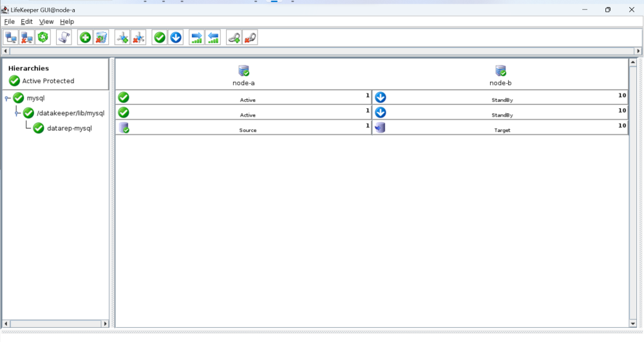This screenshot has height=342, width=644.
Task: Open the Edit menu
Action: tap(26, 22)
